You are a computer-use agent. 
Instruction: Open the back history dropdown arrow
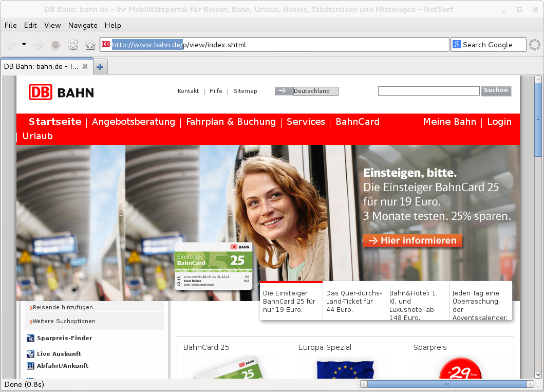pyautogui.click(x=24, y=45)
